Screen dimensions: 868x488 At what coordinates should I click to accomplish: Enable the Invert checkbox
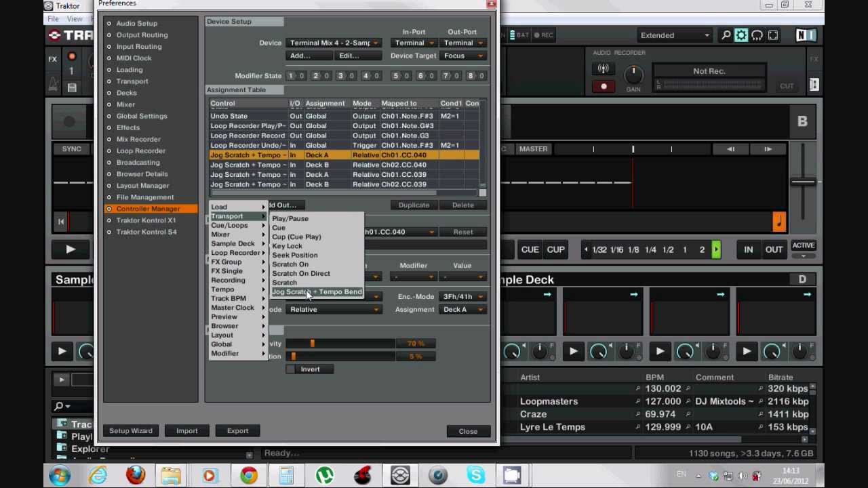[x=291, y=369]
